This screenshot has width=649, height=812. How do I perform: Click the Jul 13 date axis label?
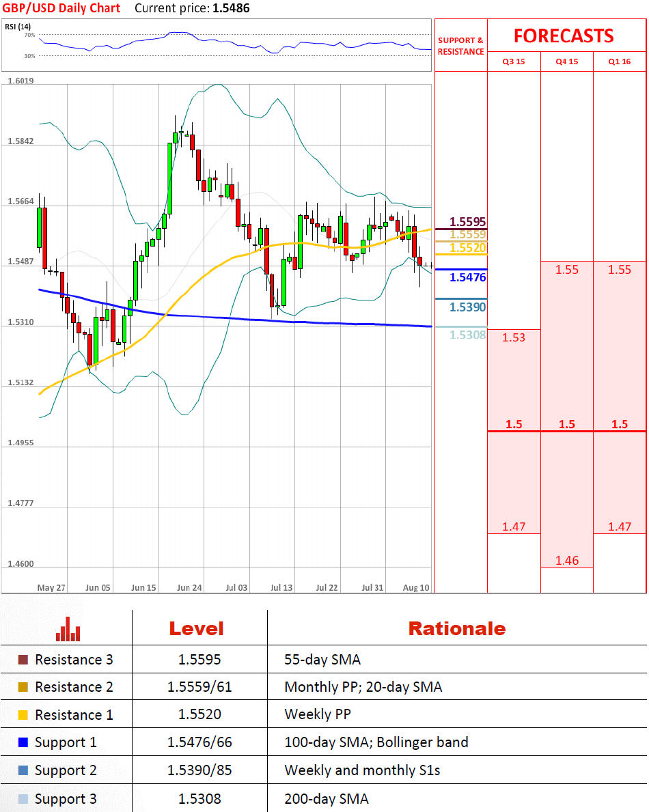[x=281, y=588]
